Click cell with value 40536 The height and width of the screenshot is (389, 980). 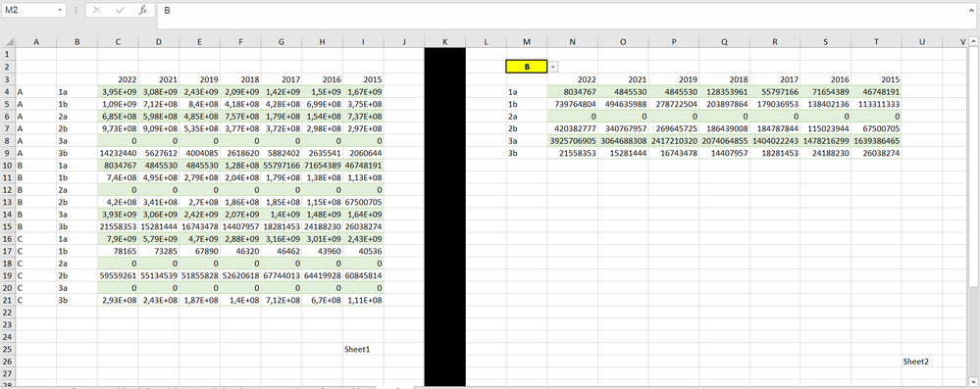click(x=363, y=251)
